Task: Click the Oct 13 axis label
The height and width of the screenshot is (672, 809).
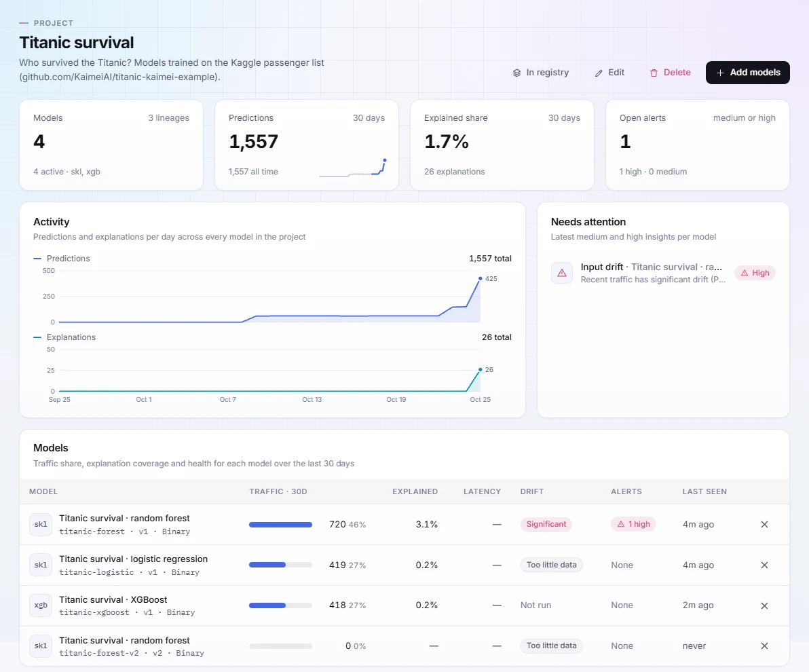Action: [x=312, y=400]
